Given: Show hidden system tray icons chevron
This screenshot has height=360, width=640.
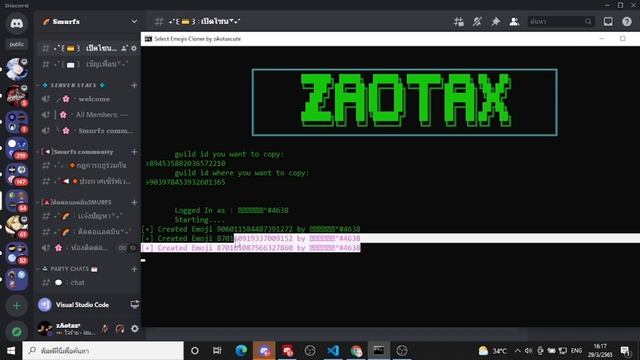Looking at the screenshot, I should pos(518,351).
